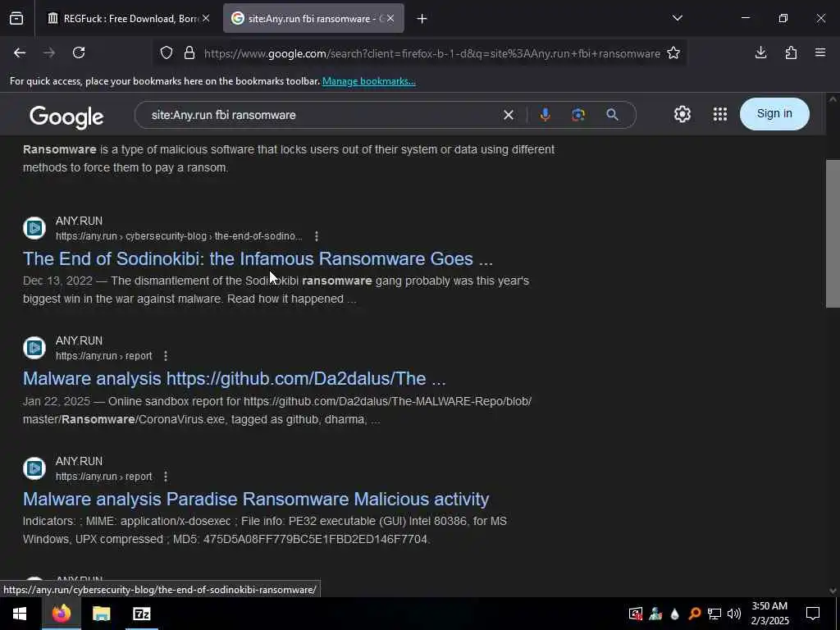840x630 pixels.
Task: Open the Windows Start menu
Action: coord(20,614)
